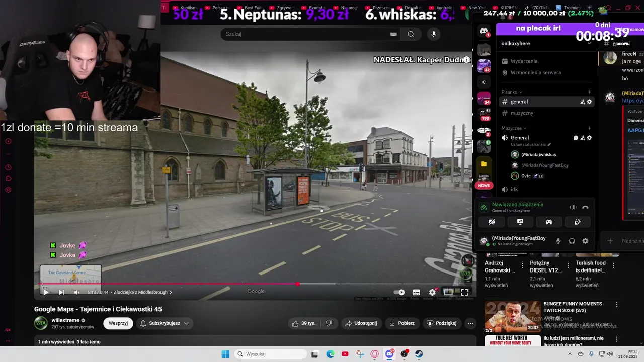
Task: Open Discord user settings gear
Action: tap(585, 241)
